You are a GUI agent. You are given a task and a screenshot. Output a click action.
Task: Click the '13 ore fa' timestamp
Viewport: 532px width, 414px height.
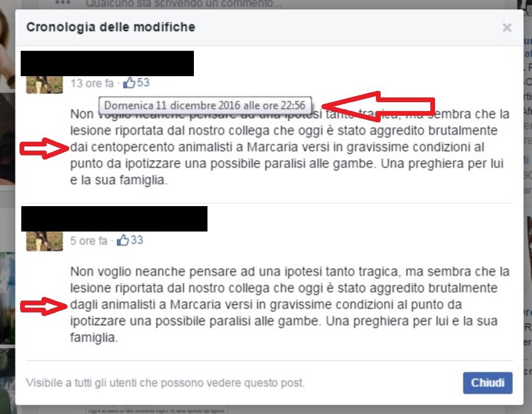[x=92, y=83]
